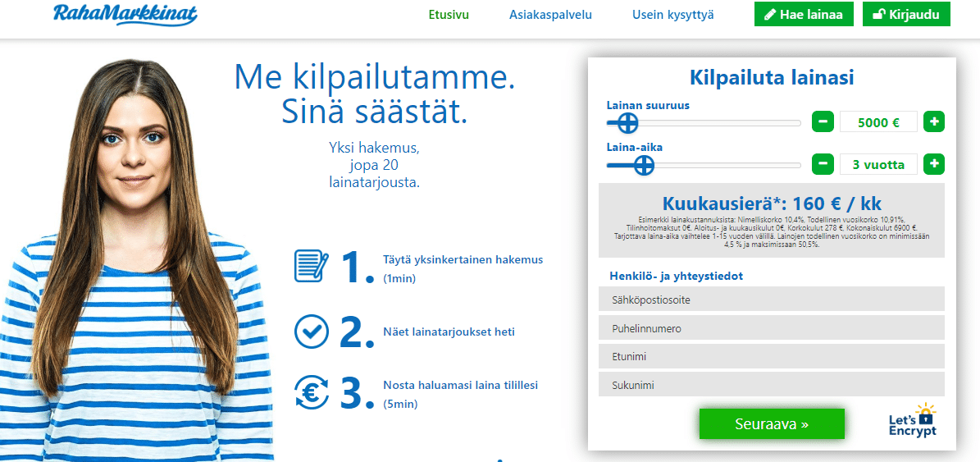Increase loan amount with plus button
Screen dimensions: 980x462
933,122
